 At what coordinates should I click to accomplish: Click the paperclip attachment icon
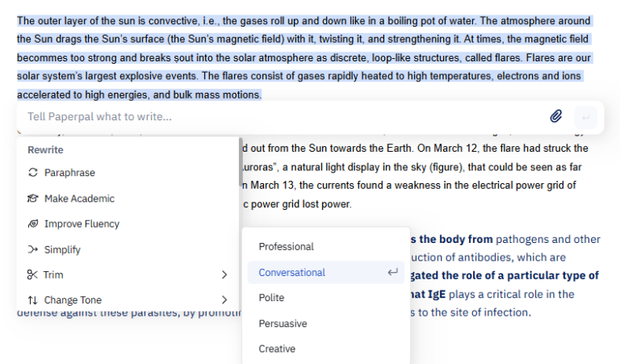coord(556,116)
